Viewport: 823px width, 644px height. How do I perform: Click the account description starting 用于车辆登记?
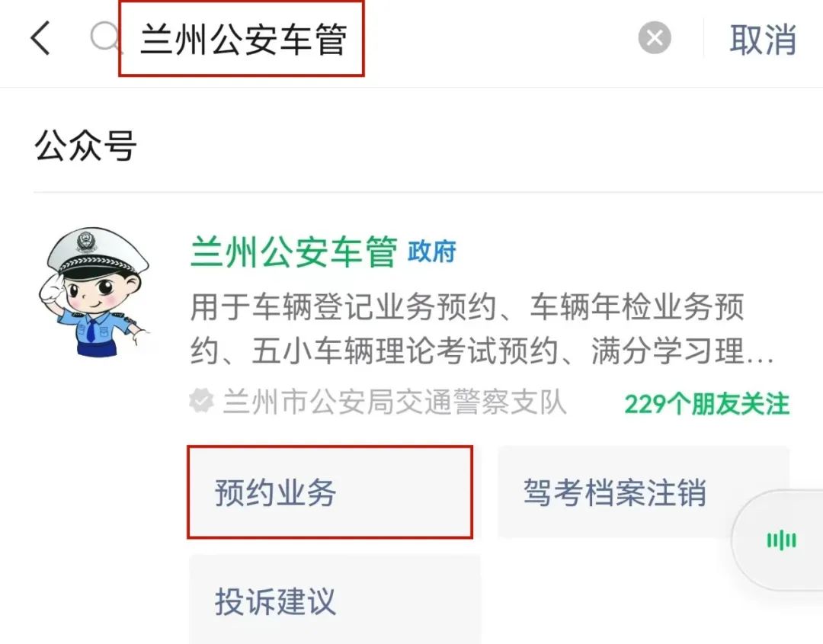click(x=482, y=328)
